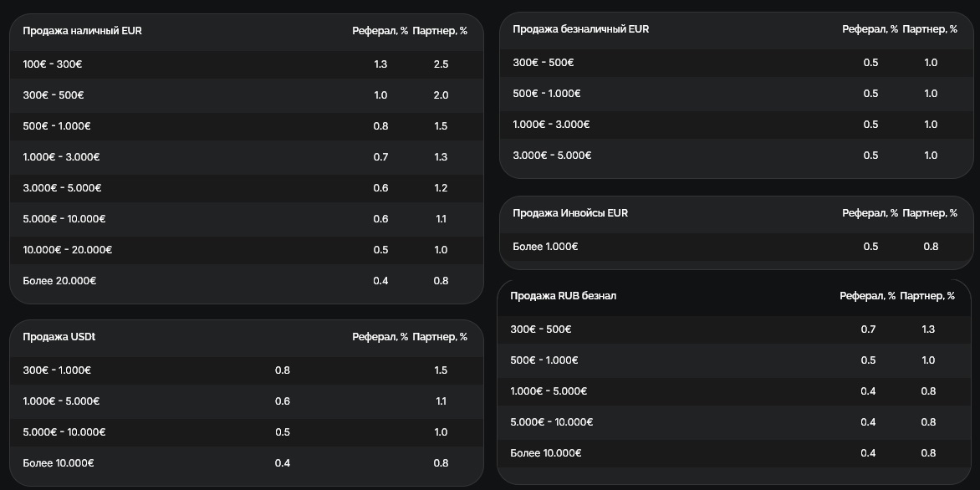
Task: Select the 3.000€ - 5.000€ row in cashless EUR
Action: pos(736,155)
